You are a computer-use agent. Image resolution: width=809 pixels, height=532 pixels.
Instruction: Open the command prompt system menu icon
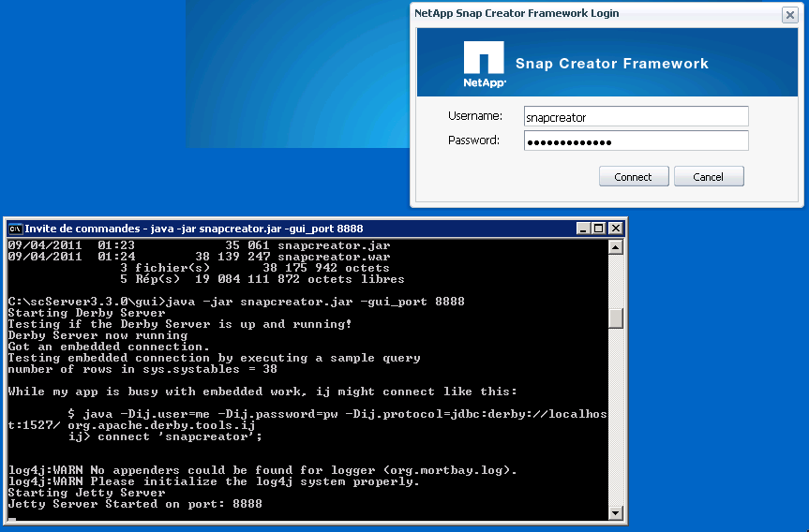coord(16,229)
